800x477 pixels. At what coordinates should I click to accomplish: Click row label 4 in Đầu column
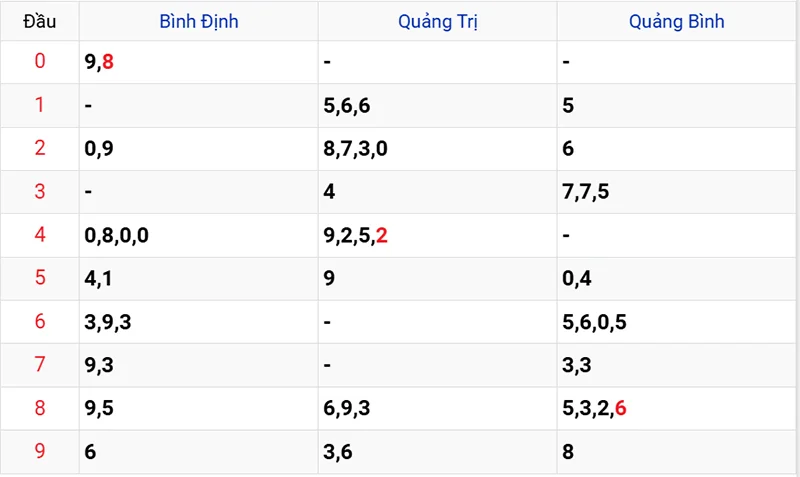point(40,235)
